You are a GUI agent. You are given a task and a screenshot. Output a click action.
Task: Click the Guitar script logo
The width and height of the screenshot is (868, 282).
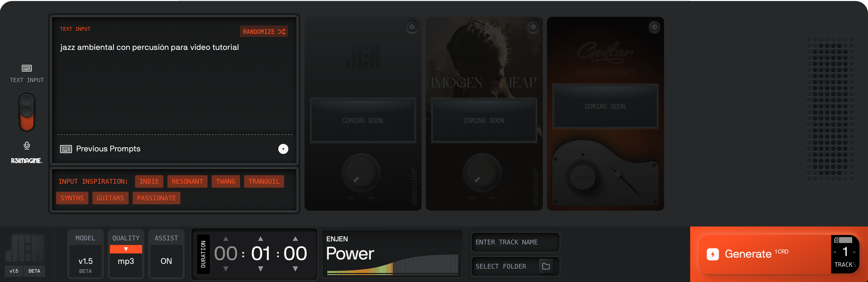tap(605, 52)
